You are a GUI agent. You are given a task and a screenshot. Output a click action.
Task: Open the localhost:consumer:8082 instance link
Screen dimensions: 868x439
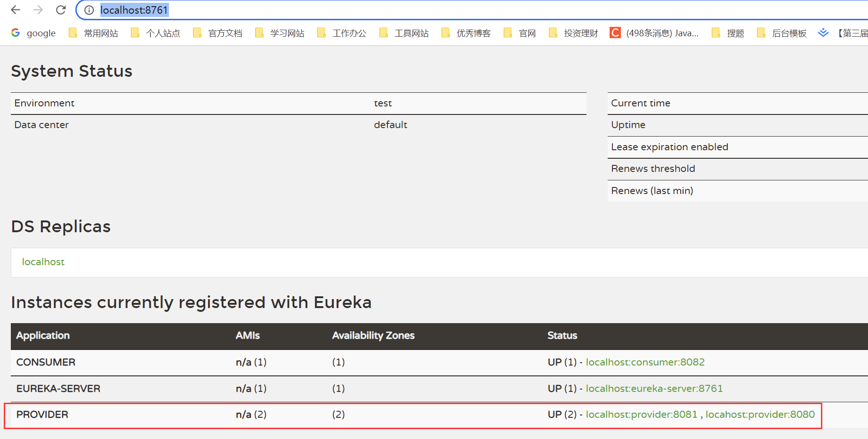click(645, 362)
